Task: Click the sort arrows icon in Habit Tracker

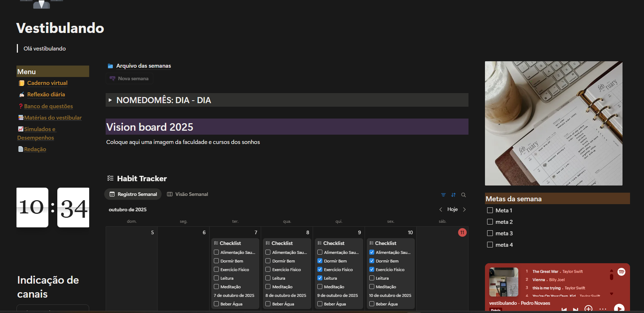Action: coord(453,195)
